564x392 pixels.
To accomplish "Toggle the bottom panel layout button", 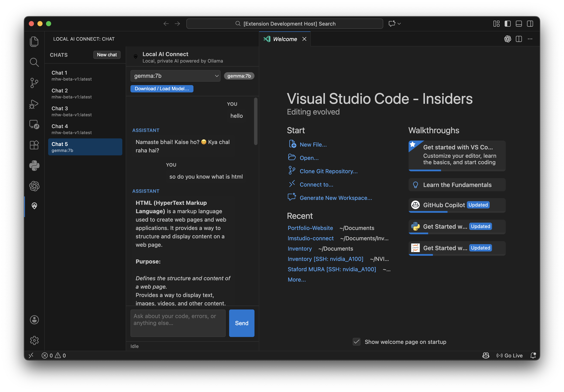I will [519, 24].
